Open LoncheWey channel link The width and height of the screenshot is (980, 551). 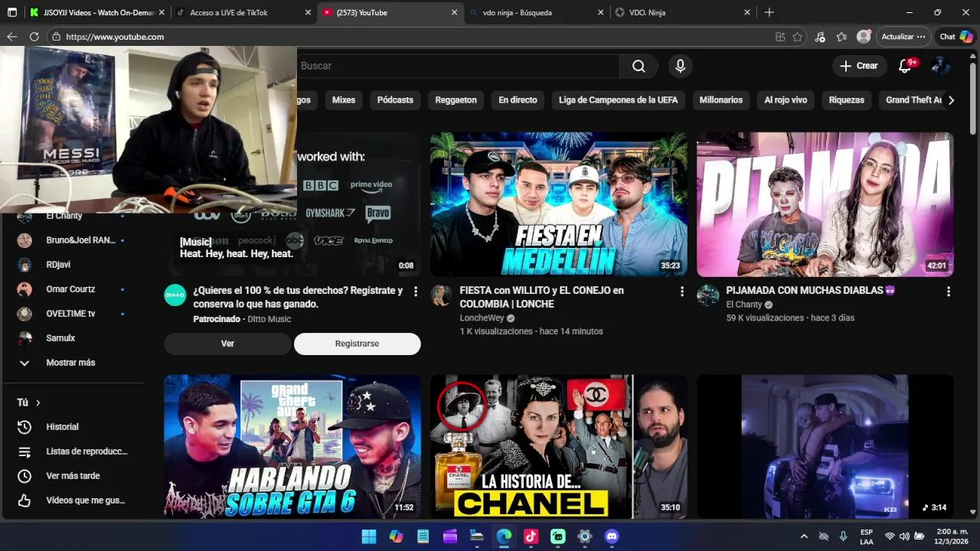coord(481,318)
